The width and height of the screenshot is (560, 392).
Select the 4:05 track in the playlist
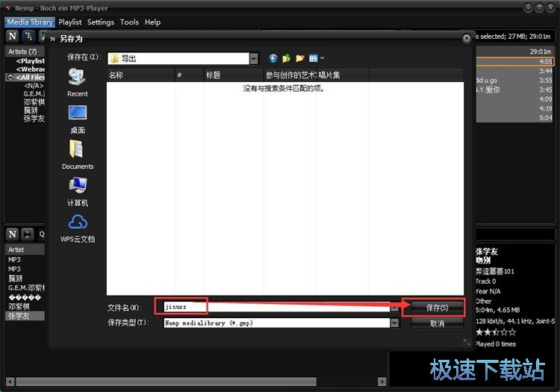514,61
